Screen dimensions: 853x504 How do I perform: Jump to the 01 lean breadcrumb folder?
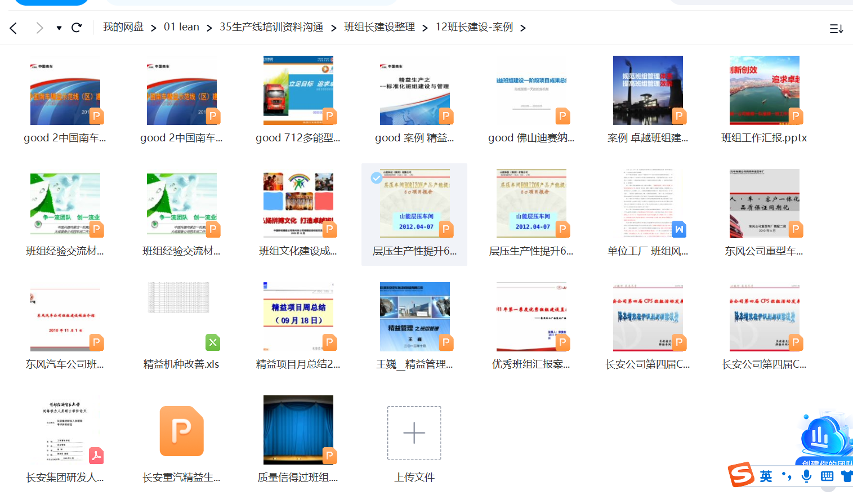tap(181, 27)
